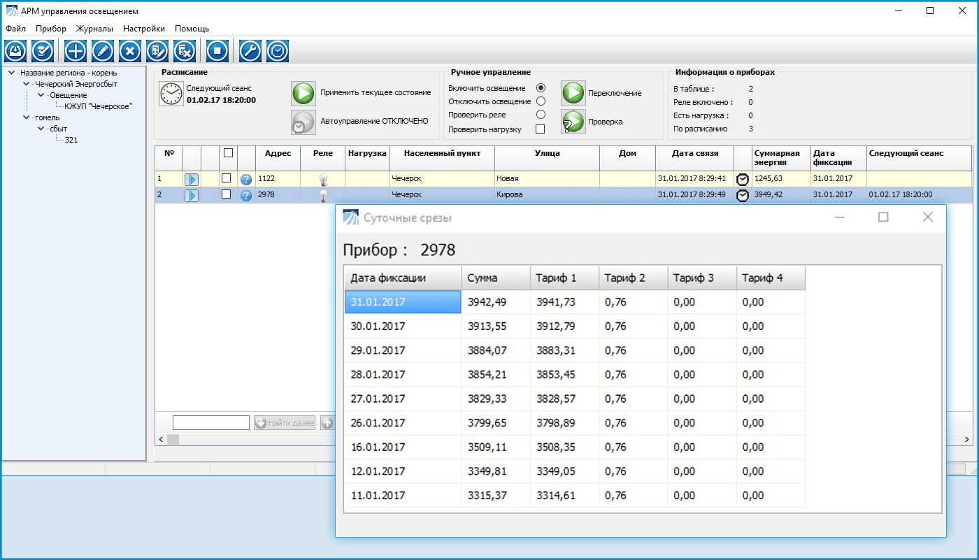
Task: Select the 30.01.2017 row in Суточные срезы
Action: (575, 326)
